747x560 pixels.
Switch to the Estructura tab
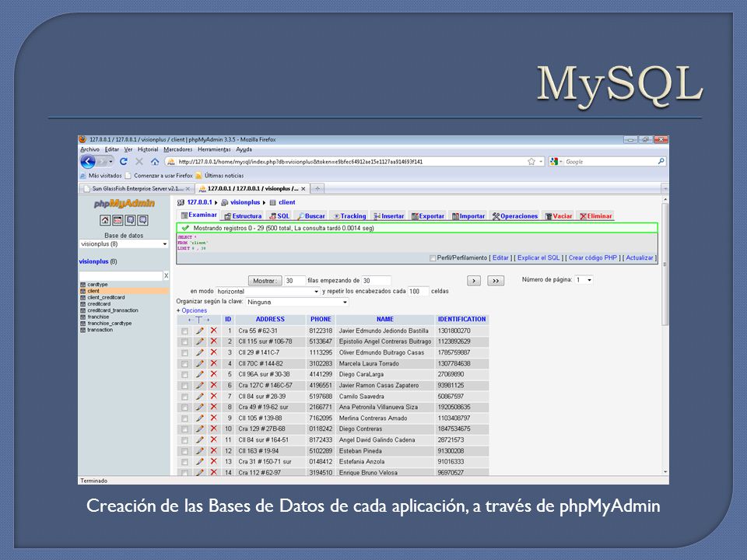click(x=243, y=216)
